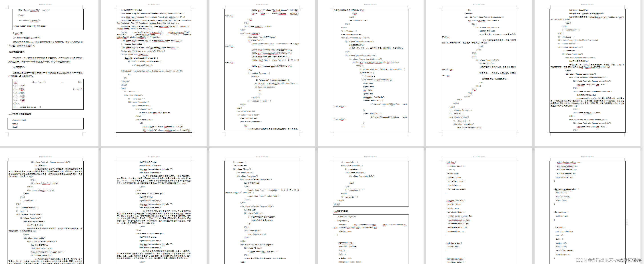Click the "font-weight: normal;" line
The width and height of the screenshot is (644, 264).
[x=457, y=189]
